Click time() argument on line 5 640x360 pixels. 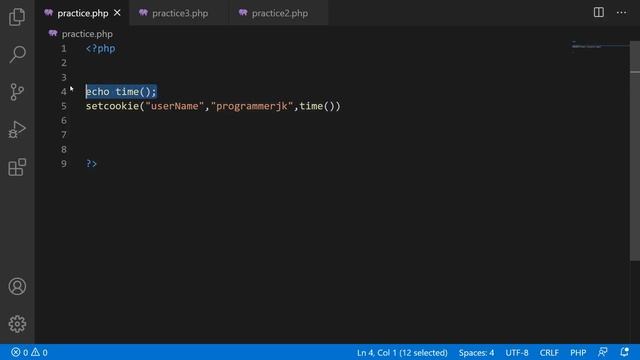pos(317,106)
